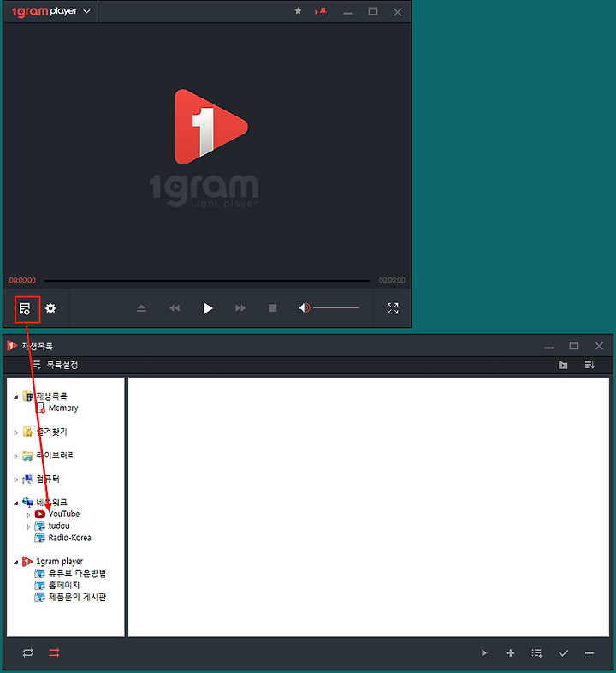Maximize the 1gram player window
This screenshot has width=616, height=673.
click(x=373, y=12)
